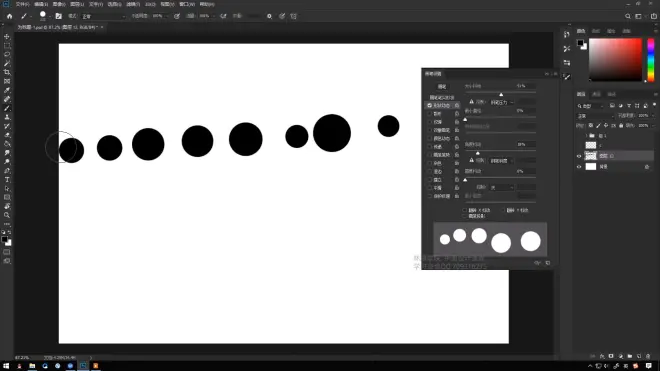Select the Magic Wand tool
Image resolution: width=660 pixels, height=371 pixels.
pos(7,63)
